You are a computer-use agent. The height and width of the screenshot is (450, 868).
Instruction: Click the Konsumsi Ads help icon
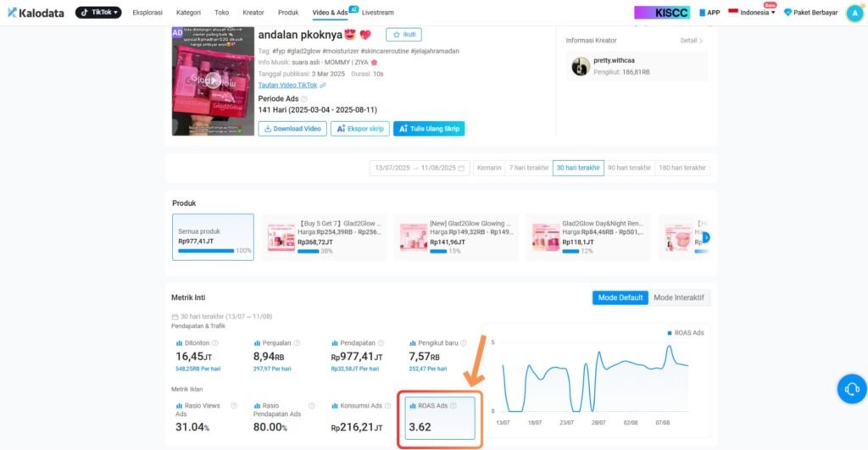coord(387,406)
